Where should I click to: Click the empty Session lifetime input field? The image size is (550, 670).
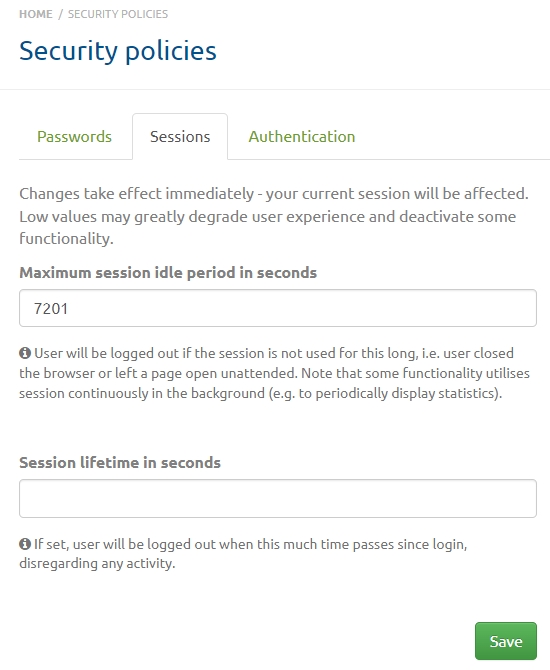(278, 498)
